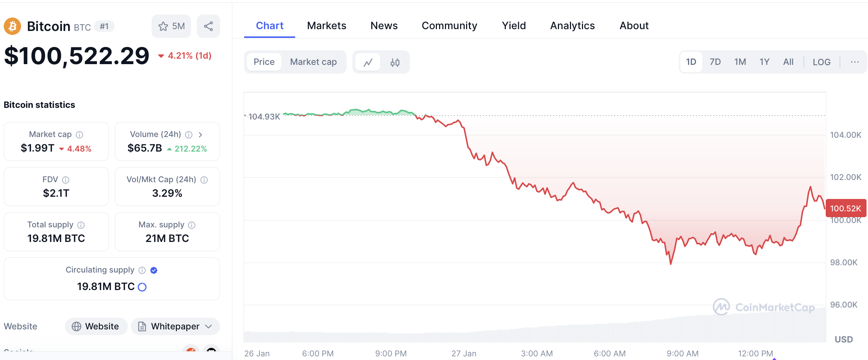Select the 1Y time range button
Screen dimensions: 868x360
point(764,62)
